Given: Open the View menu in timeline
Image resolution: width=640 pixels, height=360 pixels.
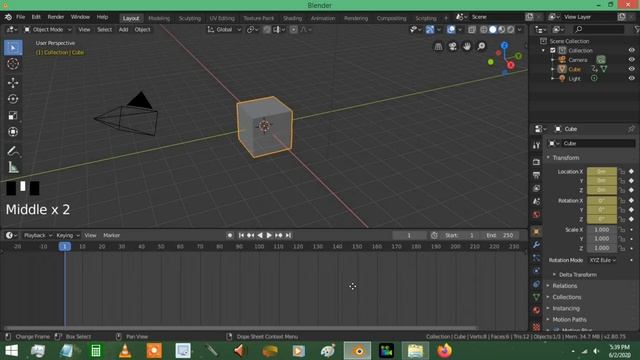Looking at the screenshot, I should coord(90,236).
